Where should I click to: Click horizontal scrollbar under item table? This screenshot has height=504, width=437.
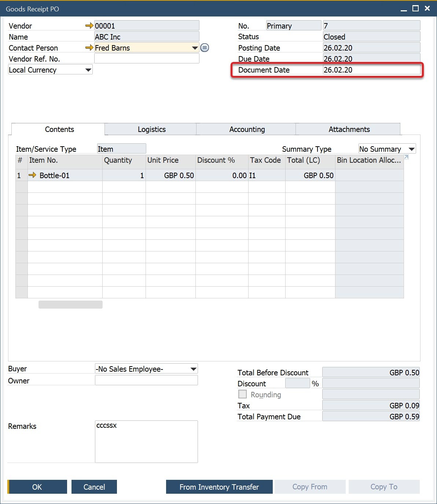(x=70, y=305)
